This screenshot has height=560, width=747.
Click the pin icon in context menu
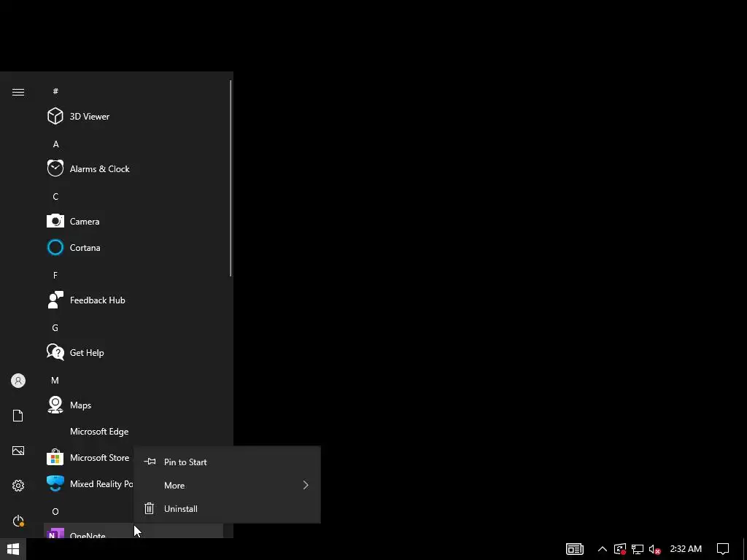point(150,462)
